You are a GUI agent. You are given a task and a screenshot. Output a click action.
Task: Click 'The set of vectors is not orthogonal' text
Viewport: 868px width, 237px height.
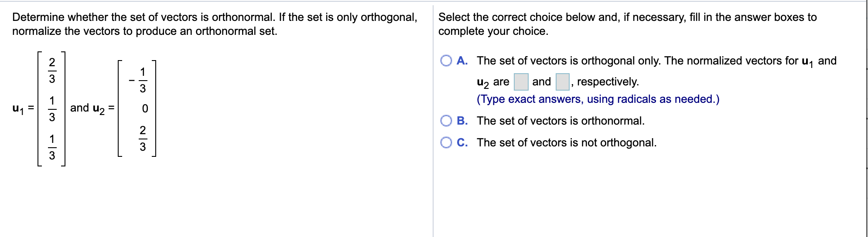pyautogui.click(x=567, y=142)
